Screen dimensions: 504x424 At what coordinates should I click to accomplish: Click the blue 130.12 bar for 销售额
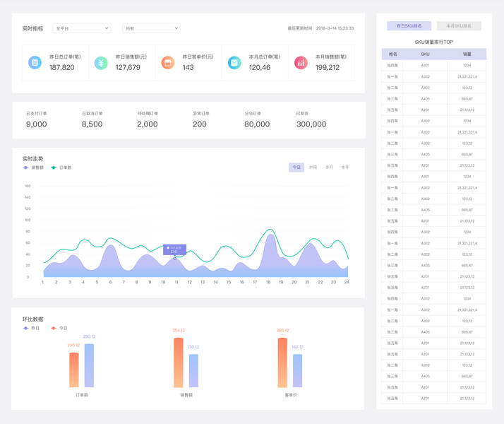193,370
